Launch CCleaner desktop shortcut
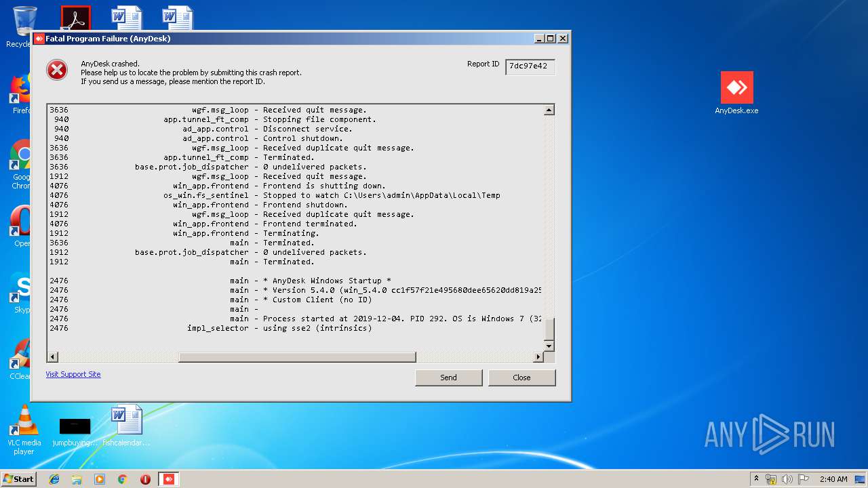 click(x=20, y=359)
